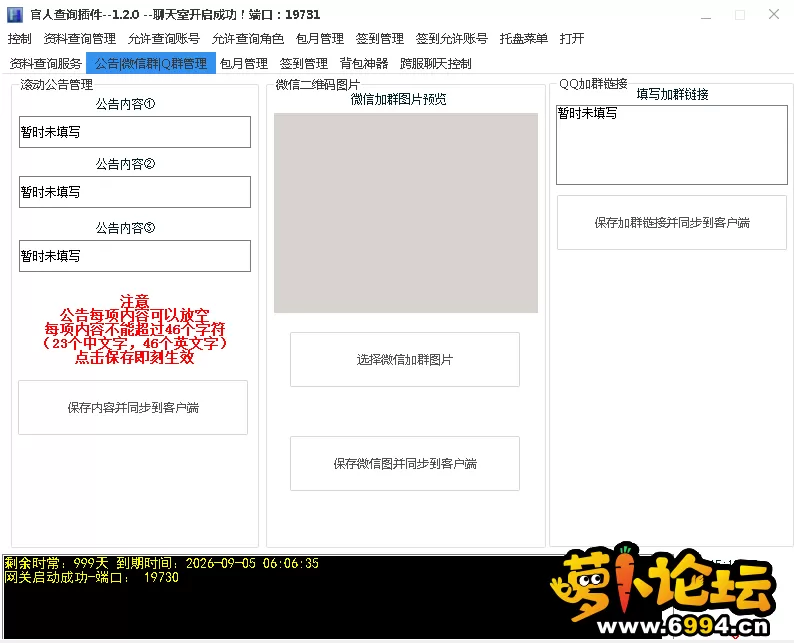Click the 微信加群图片预览 label
Image resolution: width=794 pixels, height=643 pixels.
[399, 99]
